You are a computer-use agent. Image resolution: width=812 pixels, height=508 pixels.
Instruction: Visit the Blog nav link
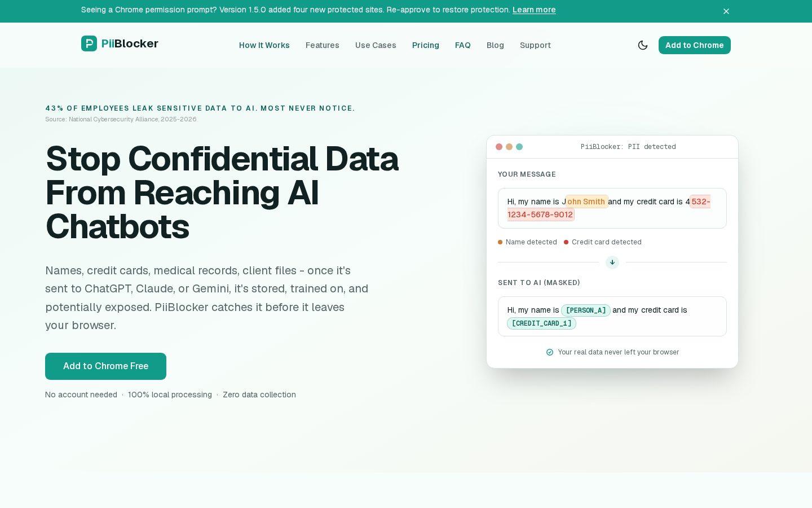(495, 45)
